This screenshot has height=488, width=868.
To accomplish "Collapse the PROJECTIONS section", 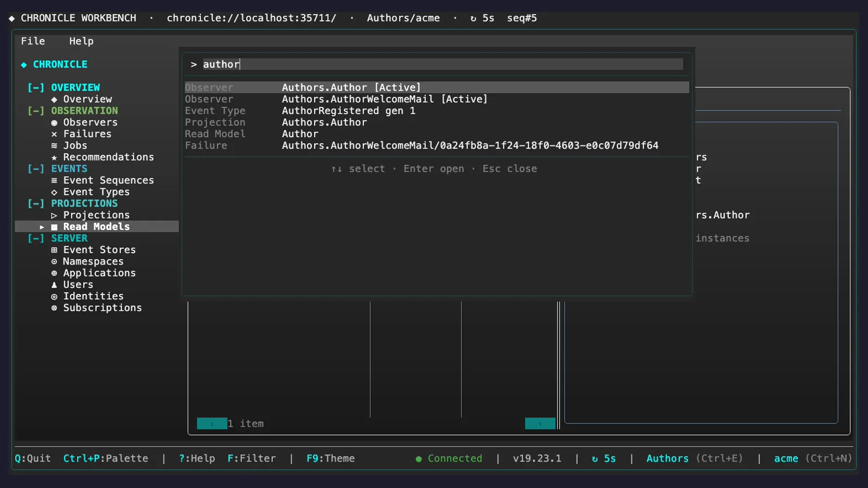I will [x=36, y=203].
